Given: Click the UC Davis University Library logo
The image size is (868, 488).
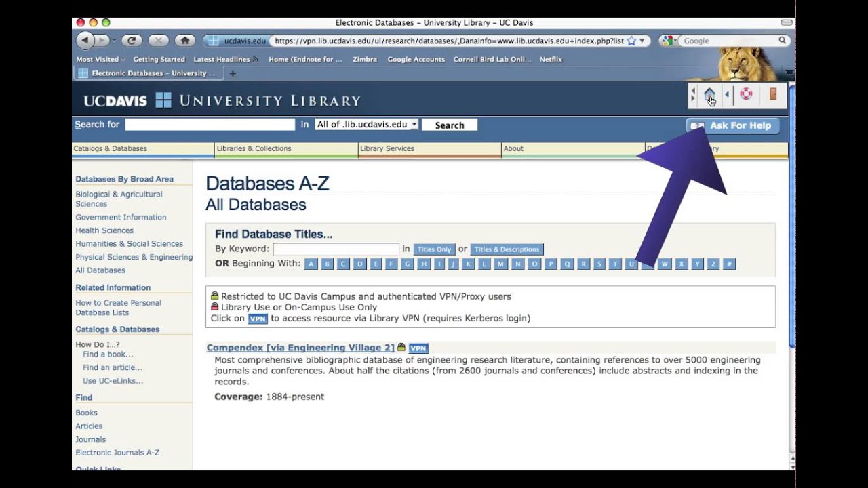Looking at the screenshot, I should [222, 101].
